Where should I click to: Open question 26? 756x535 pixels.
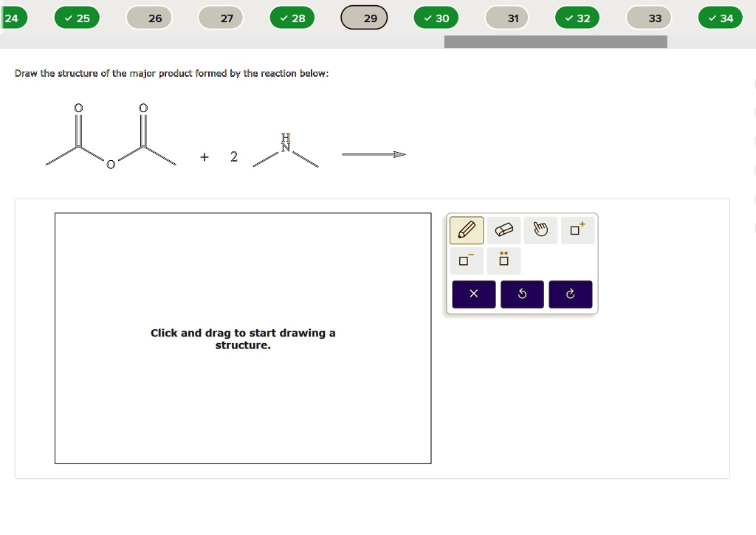(149, 18)
